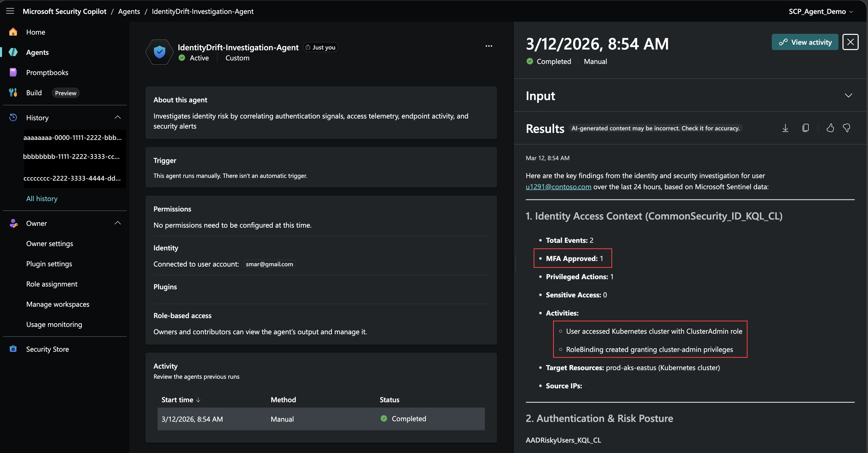Select the 3/12/2026, 8:54 AM run row

click(321, 419)
